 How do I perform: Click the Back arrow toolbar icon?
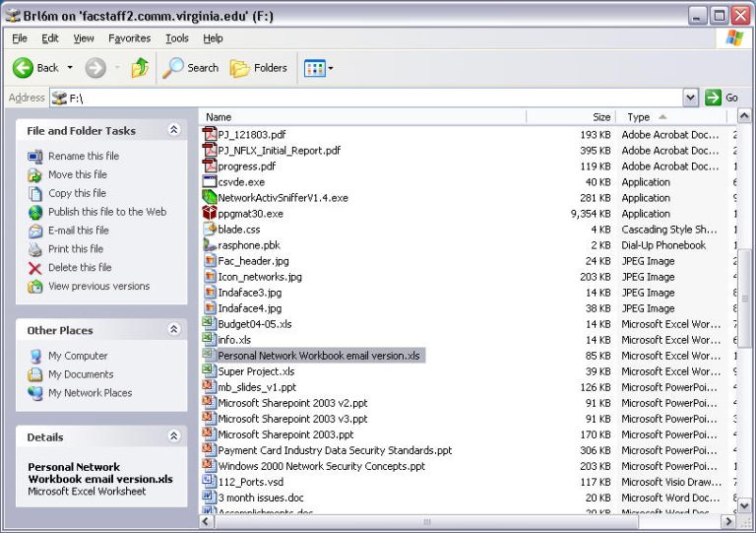[23, 68]
